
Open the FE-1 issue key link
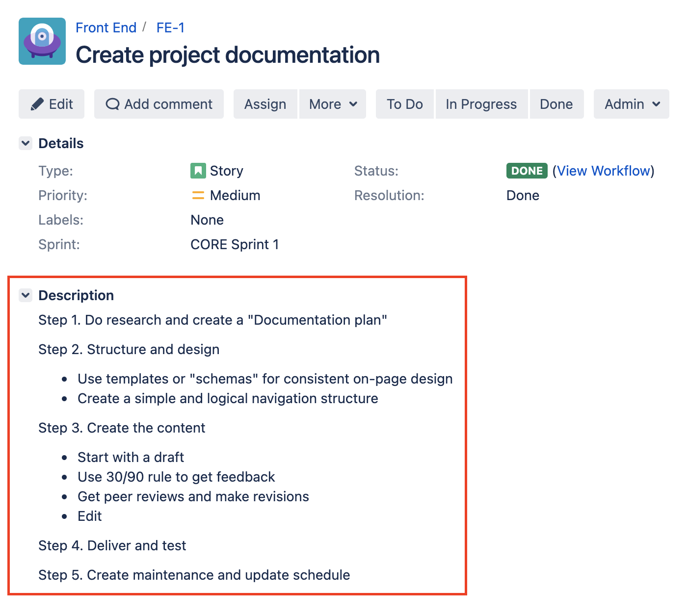(x=170, y=28)
